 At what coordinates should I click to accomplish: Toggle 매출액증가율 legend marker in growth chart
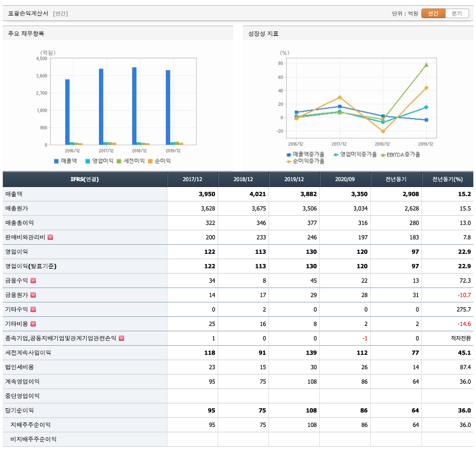click(289, 154)
